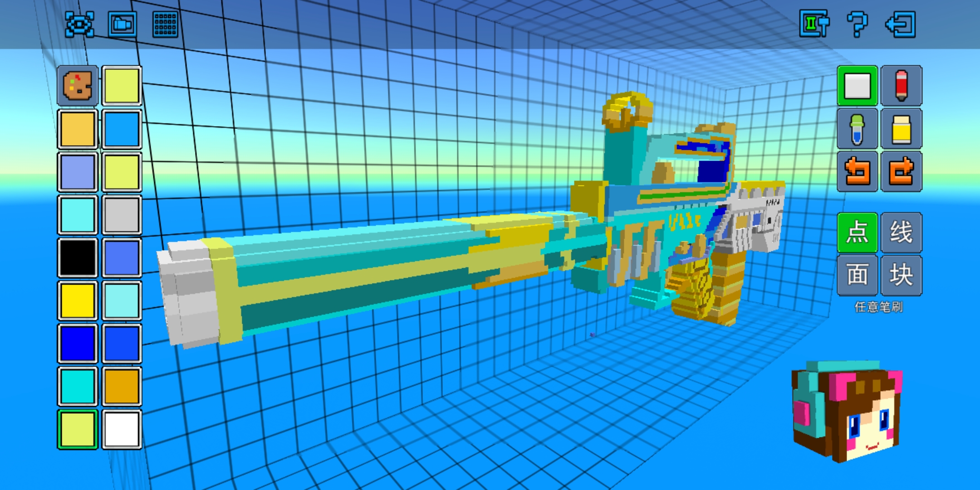Pick the white color swatch
Viewport: 980px width, 490px height.
coord(122,429)
